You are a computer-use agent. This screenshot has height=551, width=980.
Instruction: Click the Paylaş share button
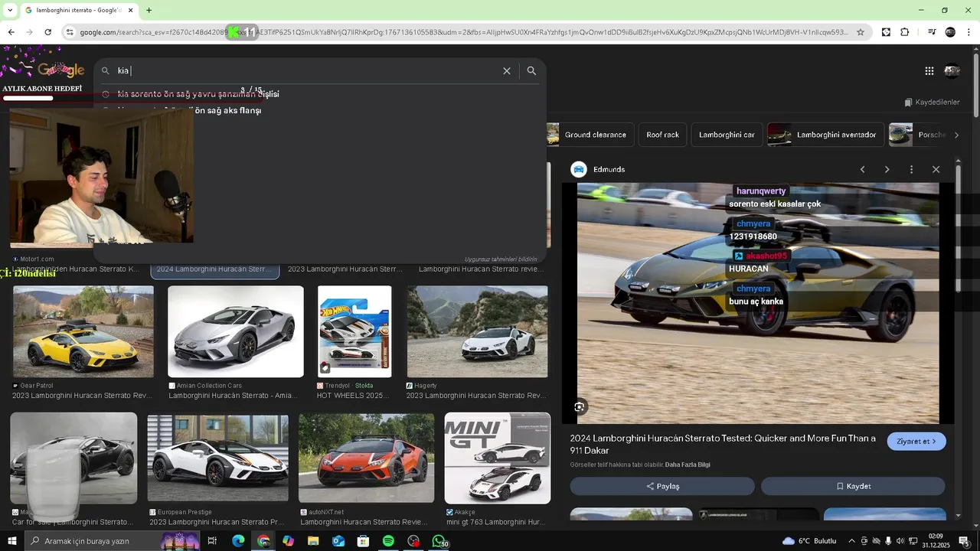662,486
